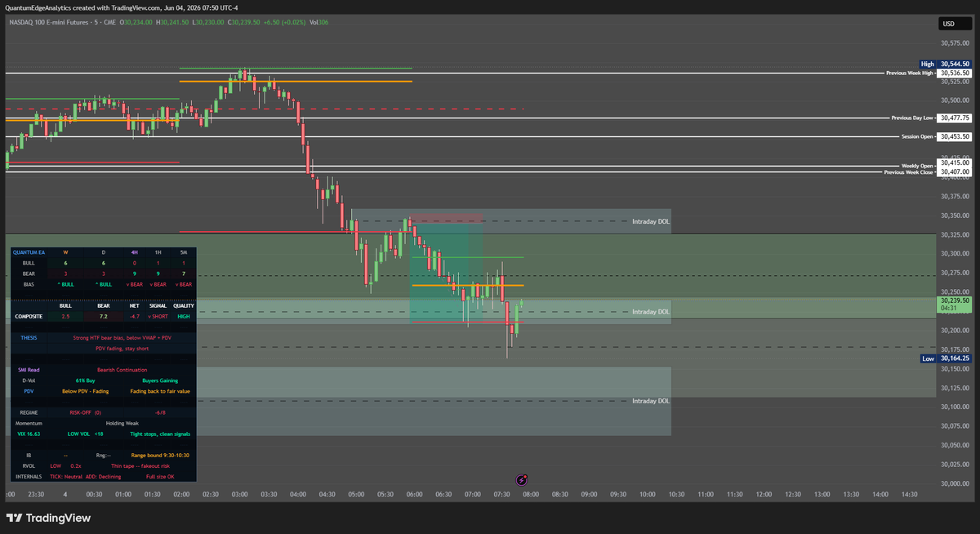
Task: Click the RISK-OFF (0) regime cell
Action: 86,412
